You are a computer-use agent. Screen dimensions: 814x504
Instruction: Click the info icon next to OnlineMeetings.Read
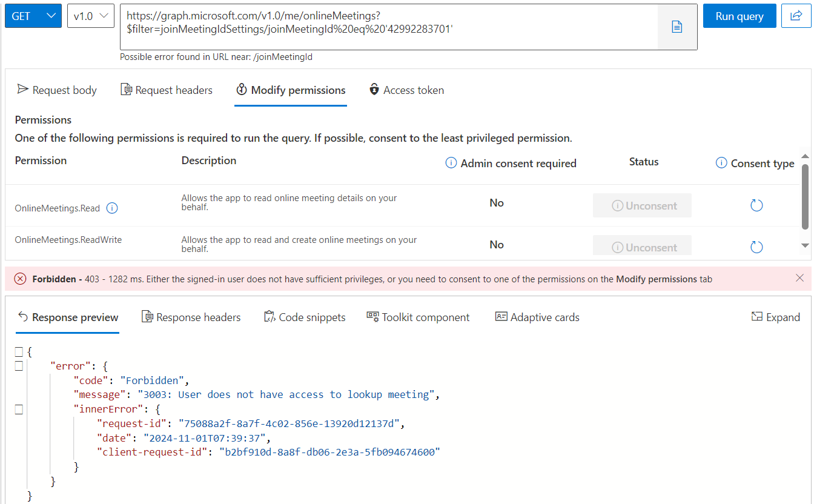click(x=112, y=208)
